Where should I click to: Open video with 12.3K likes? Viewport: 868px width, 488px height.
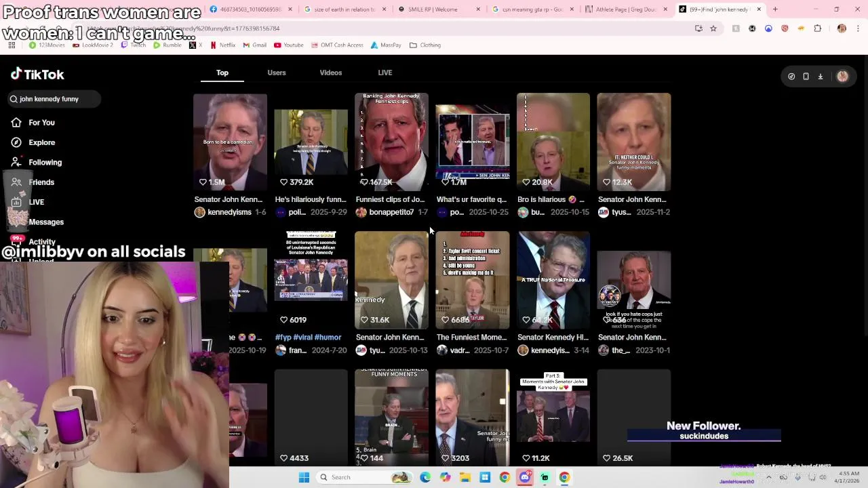tap(634, 142)
